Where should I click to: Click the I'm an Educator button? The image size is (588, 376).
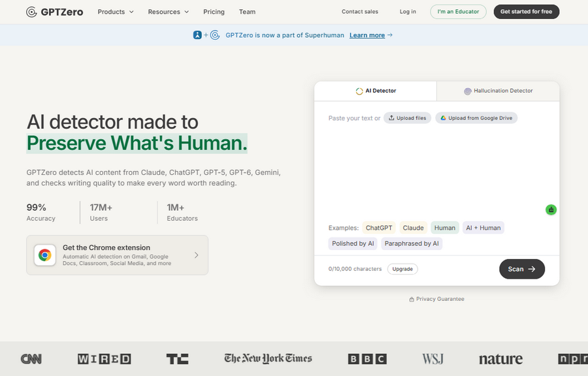pyautogui.click(x=458, y=12)
